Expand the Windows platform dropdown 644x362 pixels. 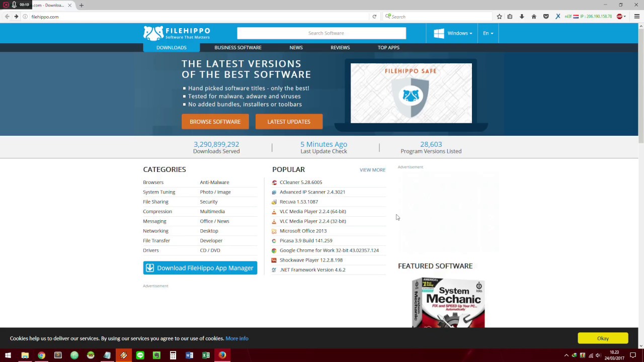pos(453,33)
